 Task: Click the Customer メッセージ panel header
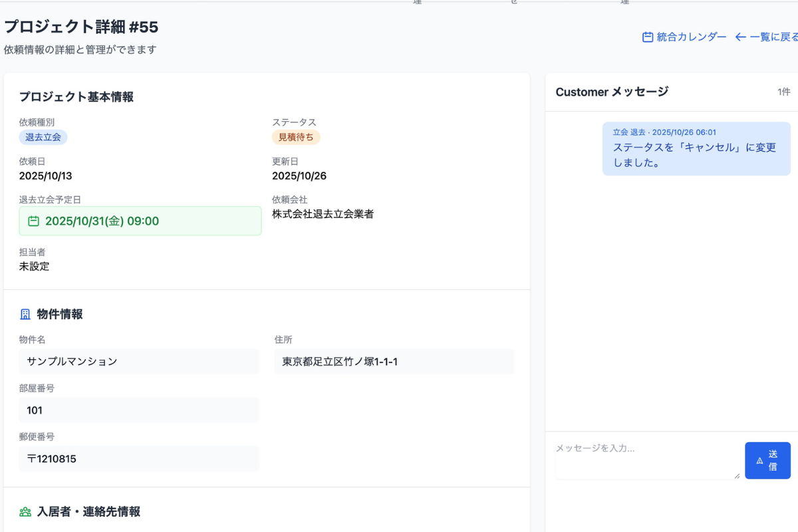point(610,92)
